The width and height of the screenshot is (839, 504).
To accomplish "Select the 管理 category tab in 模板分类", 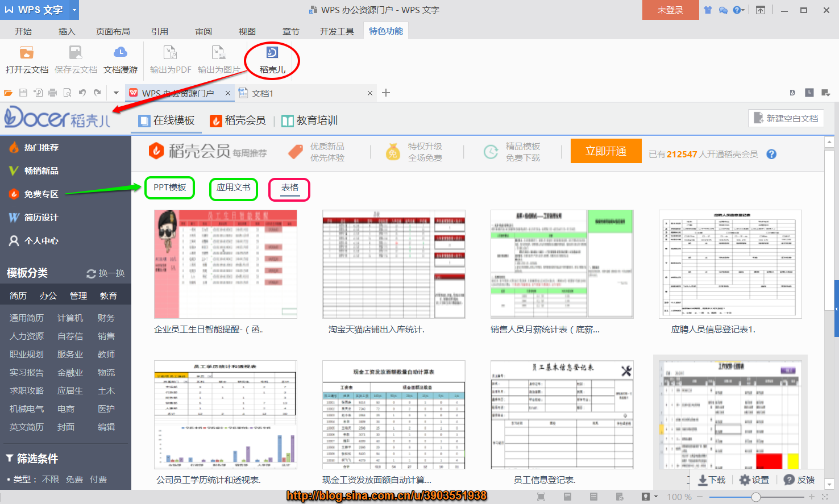I will pos(78,295).
